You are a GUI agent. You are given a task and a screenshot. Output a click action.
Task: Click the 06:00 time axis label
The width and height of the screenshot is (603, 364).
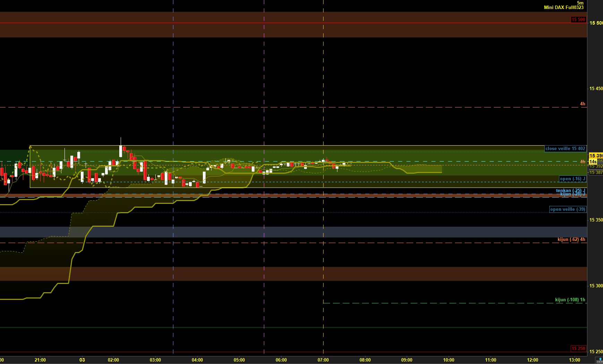(x=281, y=360)
